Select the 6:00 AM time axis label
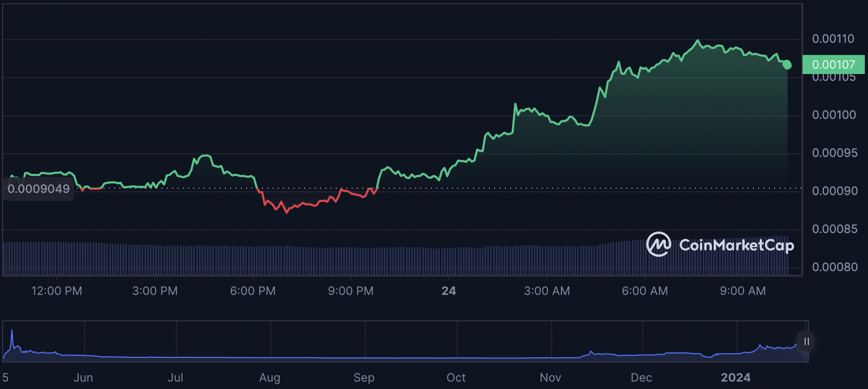868x389 pixels. click(645, 291)
